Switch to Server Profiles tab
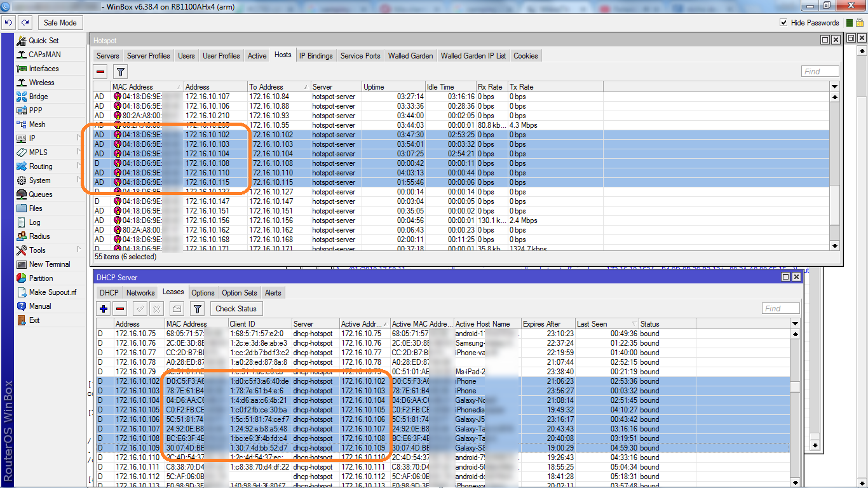The width and height of the screenshot is (868, 488). coord(149,56)
